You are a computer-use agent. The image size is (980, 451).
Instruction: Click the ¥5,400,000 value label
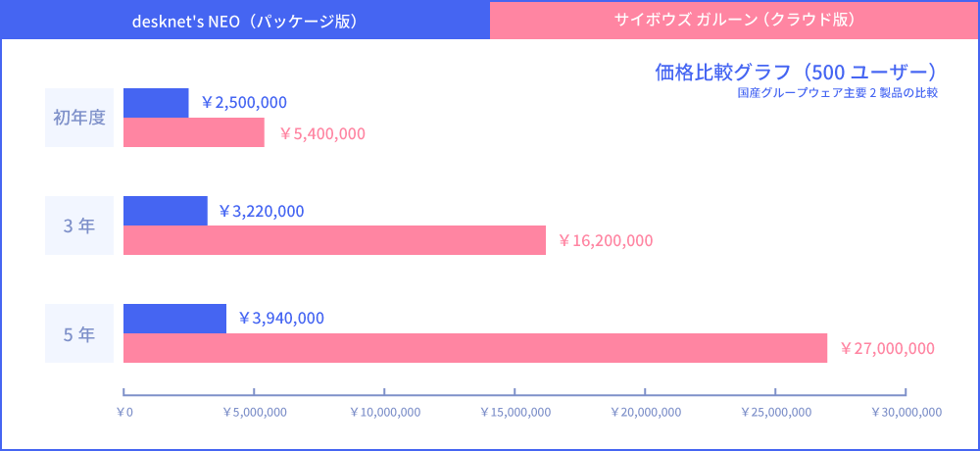click(x=321, y=133)
